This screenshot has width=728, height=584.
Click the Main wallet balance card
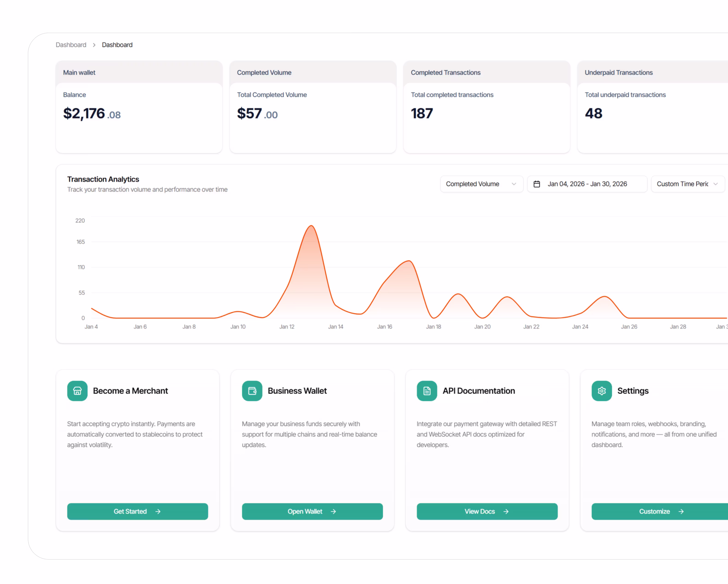139,107
